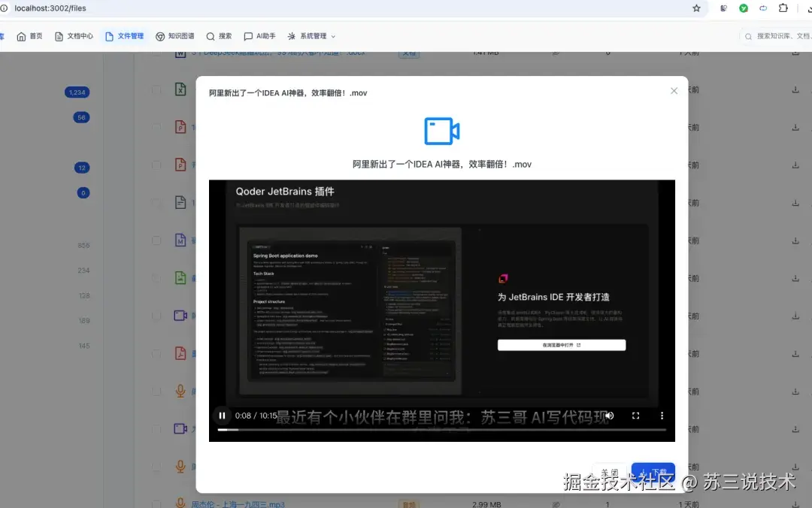This screenshot has width=812, height=508.
Task: Click the green circular extension icon
Action: tap(744, 8)
